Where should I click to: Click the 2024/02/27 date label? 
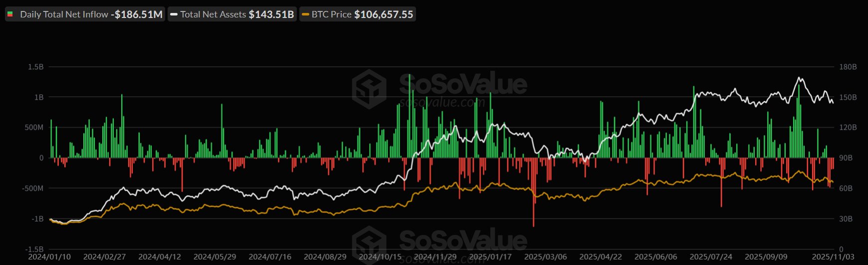[105, 257]
